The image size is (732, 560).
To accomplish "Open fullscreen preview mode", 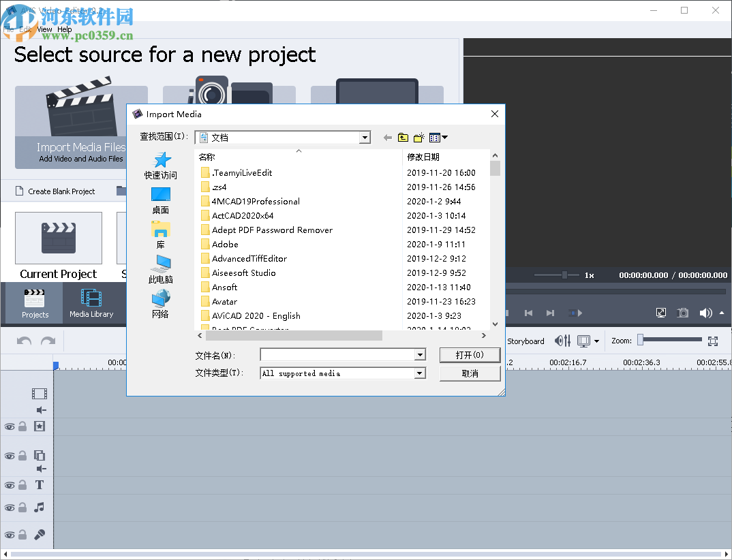I will click(x=660, y=313).
